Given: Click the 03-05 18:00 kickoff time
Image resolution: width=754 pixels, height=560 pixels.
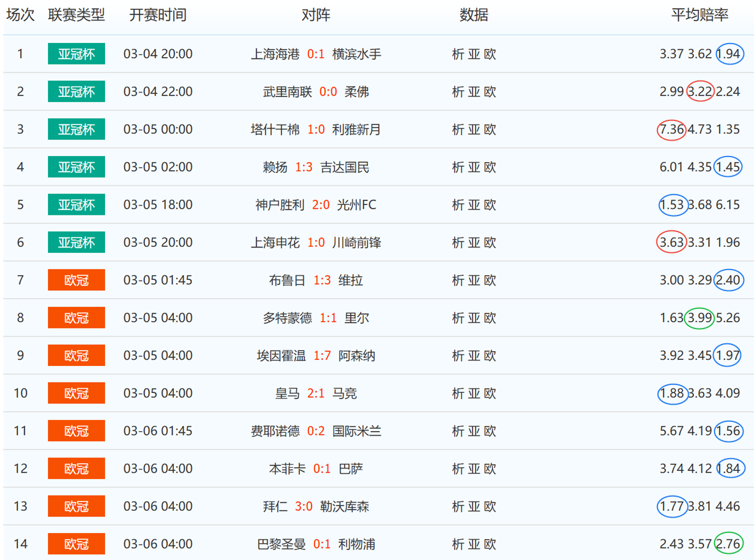Looking at the screenshot, I should click(x=158, y=205).
